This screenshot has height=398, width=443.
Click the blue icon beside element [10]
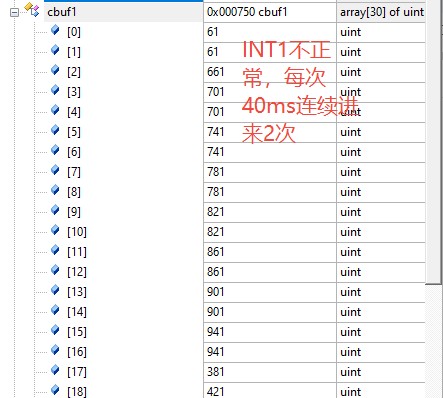pos(55,230)
